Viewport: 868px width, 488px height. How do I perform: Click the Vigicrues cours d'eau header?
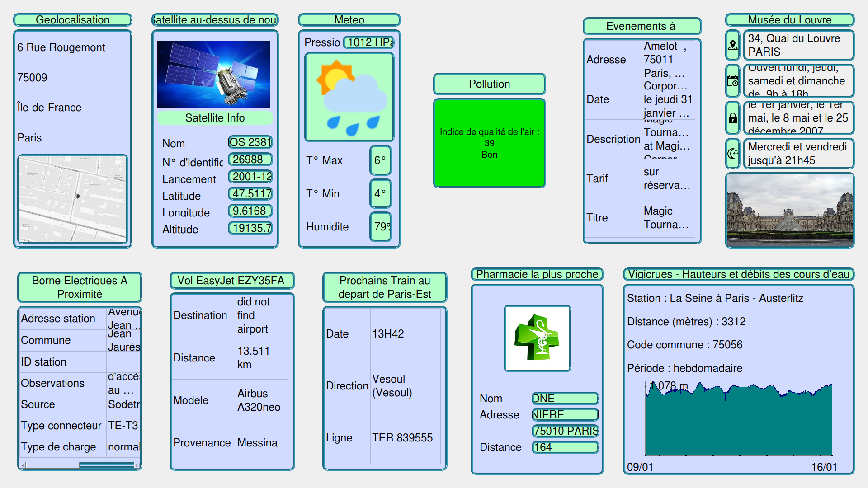(x=739, y=274)
